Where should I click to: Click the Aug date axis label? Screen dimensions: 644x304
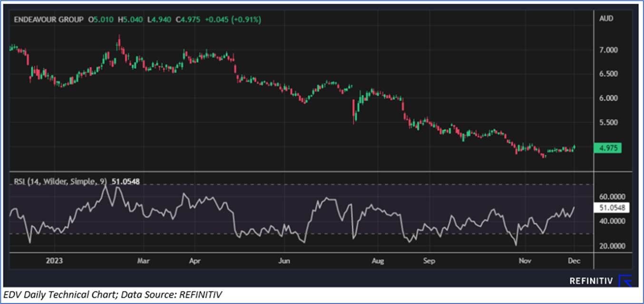(x=378, y=261)
